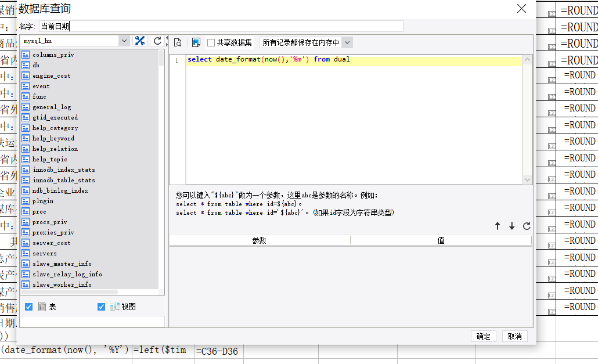
Task: Select the innodb_index_stats table
Action: coord(63,170)
